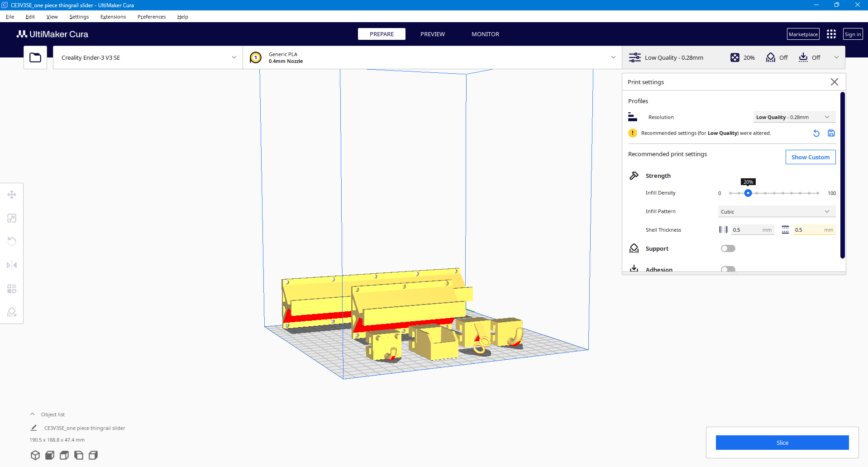Switch to front view icon
This screenshot has width=868, height=467.
pos(50,455)
